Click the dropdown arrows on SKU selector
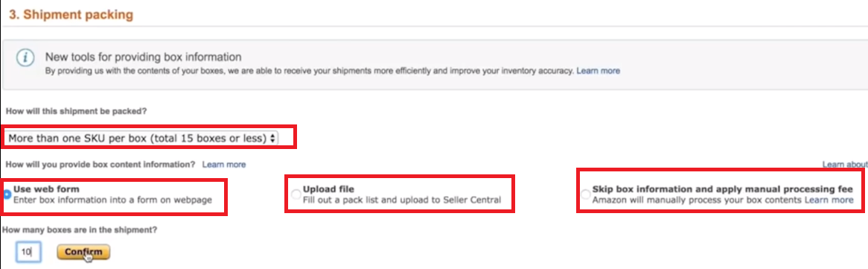868x269 pixels. pos(272,138)
